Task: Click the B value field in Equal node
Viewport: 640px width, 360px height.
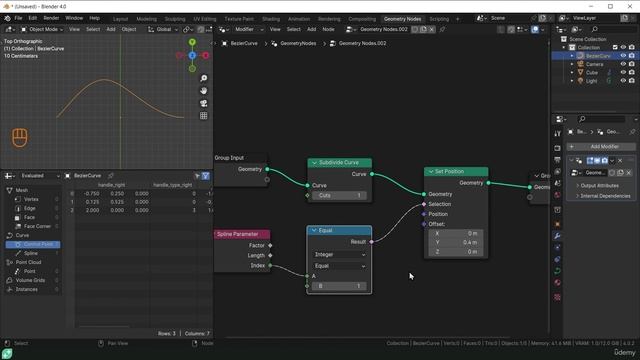Action: coord(339,286)
